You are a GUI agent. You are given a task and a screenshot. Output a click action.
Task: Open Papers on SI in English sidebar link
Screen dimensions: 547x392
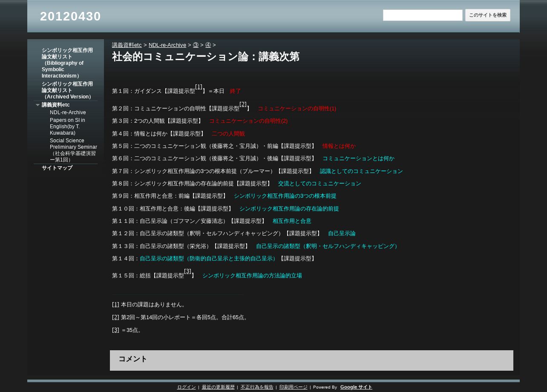point(67,127)
